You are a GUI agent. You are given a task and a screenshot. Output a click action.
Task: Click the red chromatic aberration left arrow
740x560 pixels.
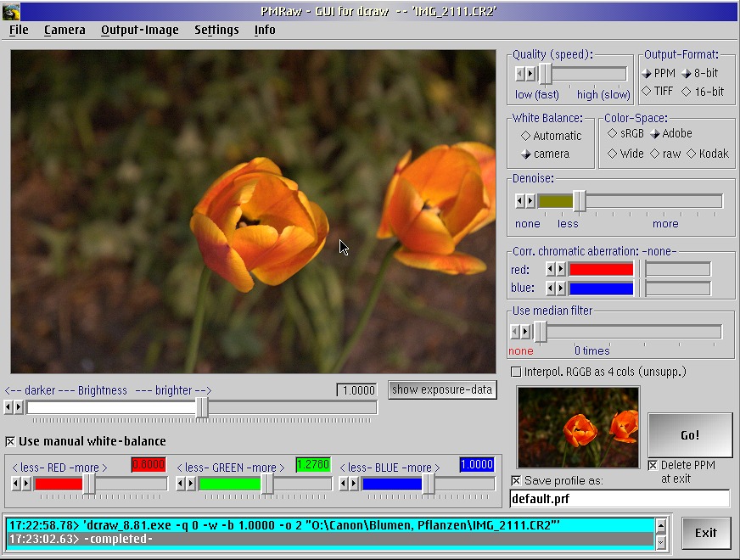551,269
